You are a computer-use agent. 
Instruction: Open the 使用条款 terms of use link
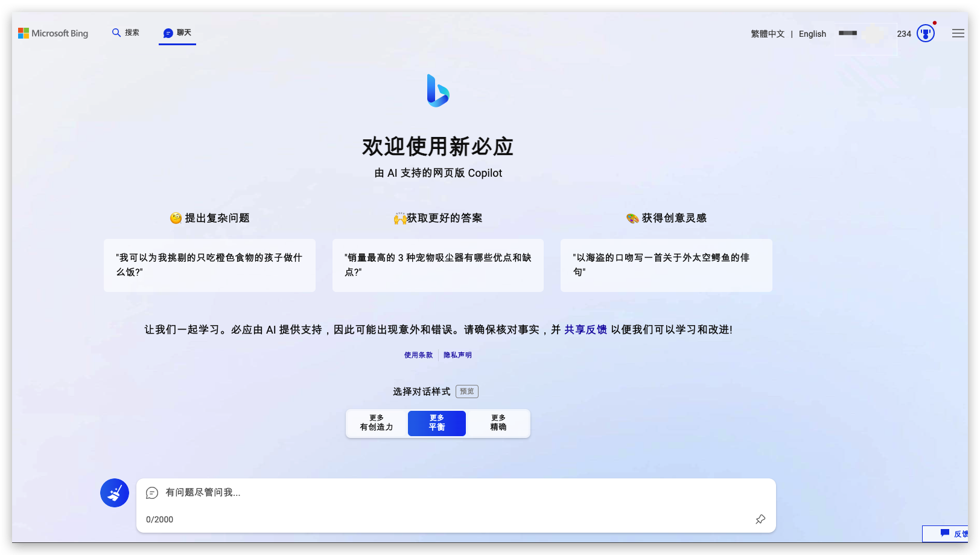[x=418, y=355]
